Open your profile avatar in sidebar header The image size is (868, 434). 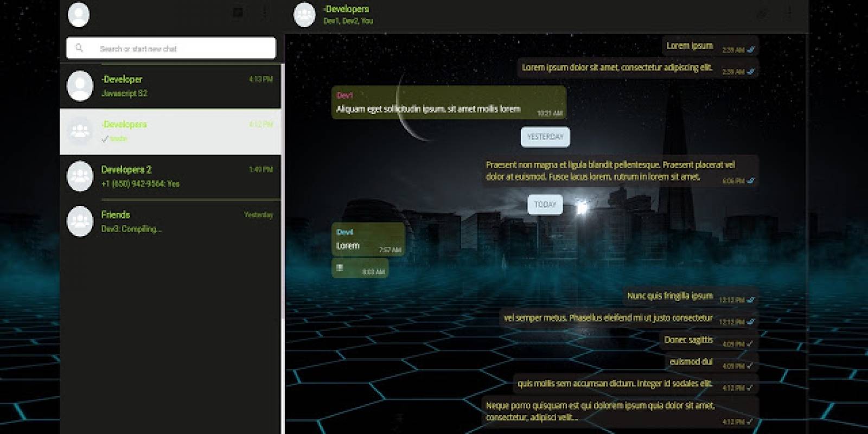pos(79,14)
